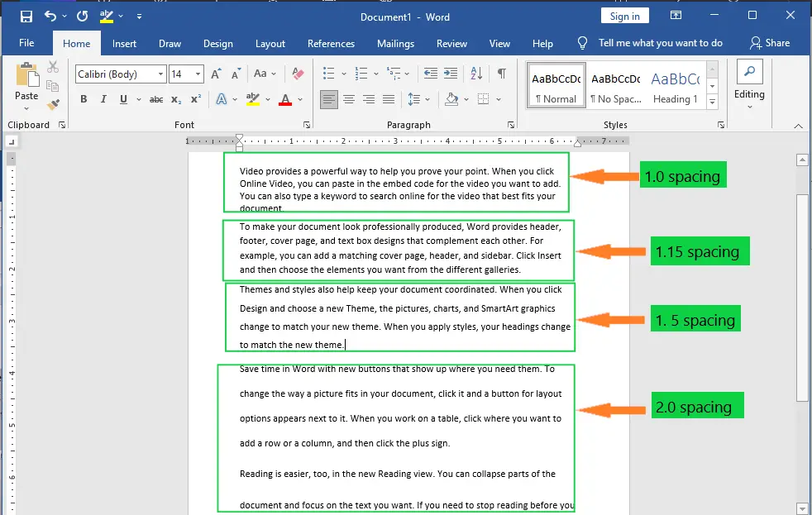The width and height of the screenshot is (812, 515).
Task: Open the font size dropdown
Action: [197, 74]
